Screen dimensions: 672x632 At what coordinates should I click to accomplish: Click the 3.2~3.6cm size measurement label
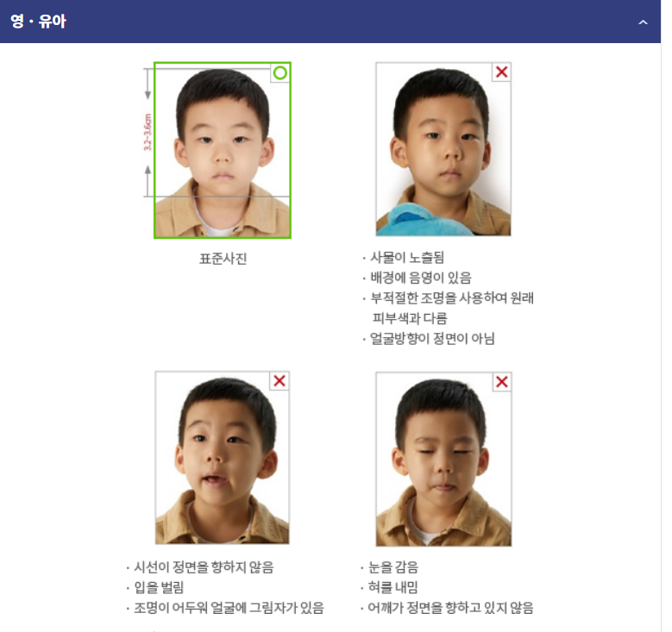point(148,132)
